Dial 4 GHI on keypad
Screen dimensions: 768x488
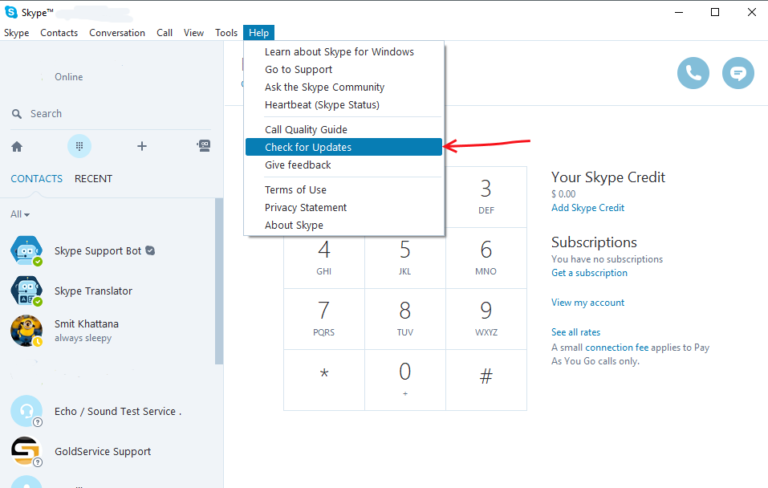[324, 258]
